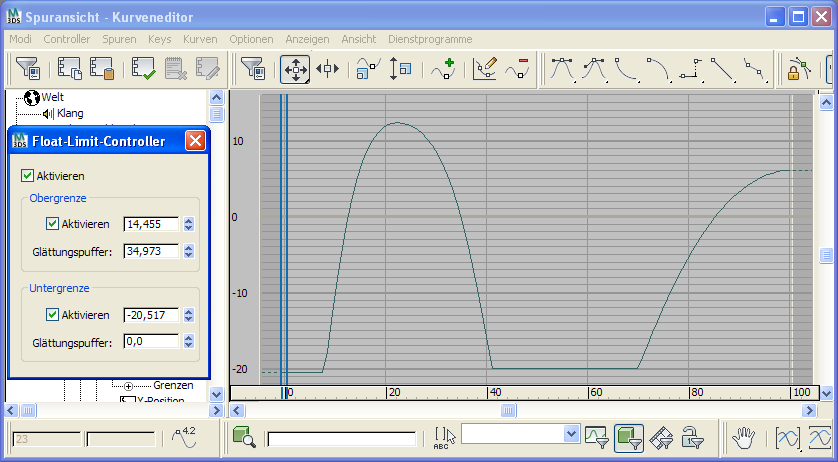Viewport: 838px width, 462px height.
Task: Select the Add Keys tool
Action: pos(443,69)
